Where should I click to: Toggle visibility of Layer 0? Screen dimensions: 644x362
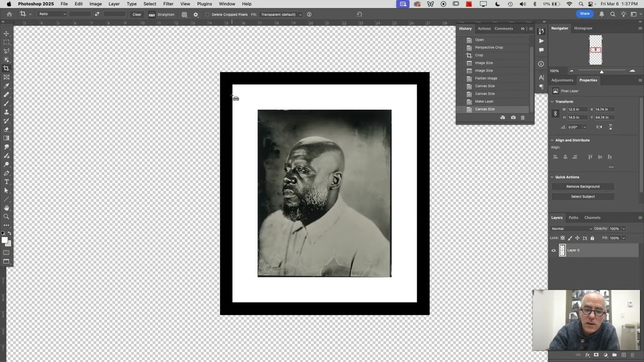click(x=554, y=250)
